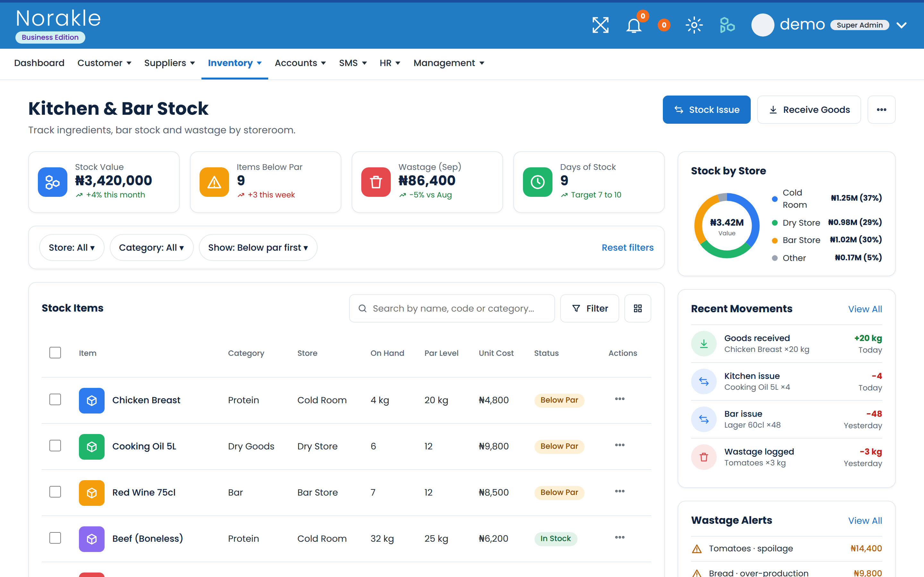The width and height of the screenshot is (924, 577).
Task: Select the Beef (Boneless) row checkbox
Action: [56, 538]
